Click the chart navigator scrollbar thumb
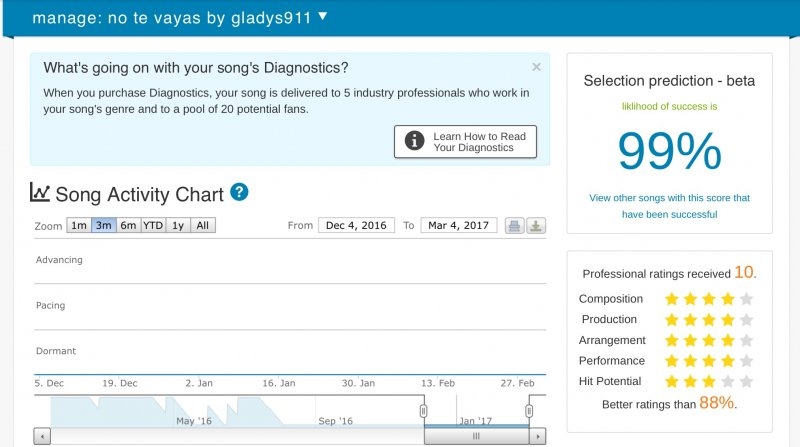800x447 pixels. (x=477, y=436)
